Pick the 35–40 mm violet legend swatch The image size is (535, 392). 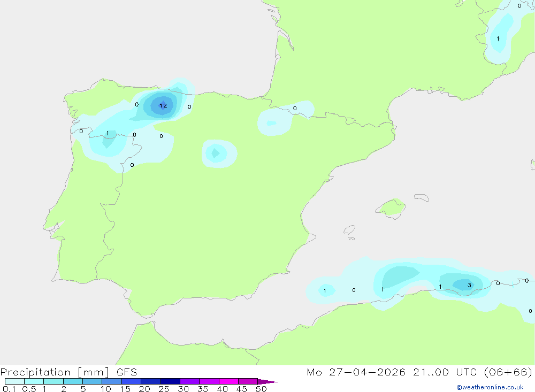click(x=209, y=381)
